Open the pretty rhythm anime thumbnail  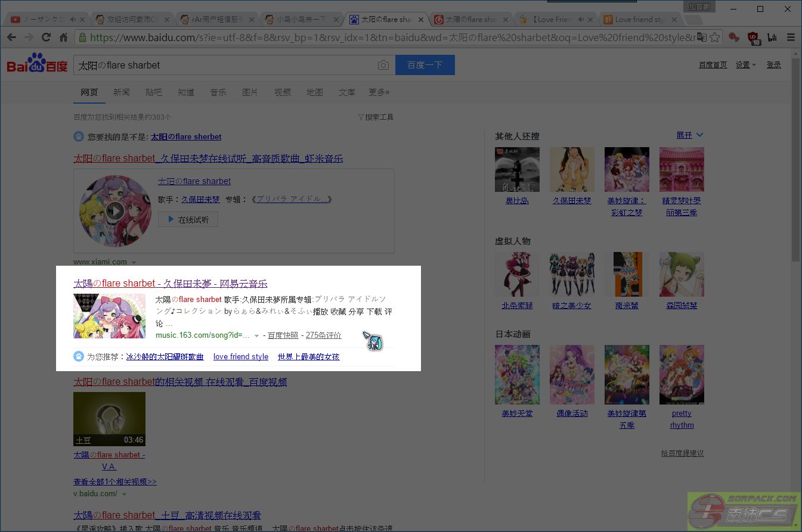[x=682, y=375]
